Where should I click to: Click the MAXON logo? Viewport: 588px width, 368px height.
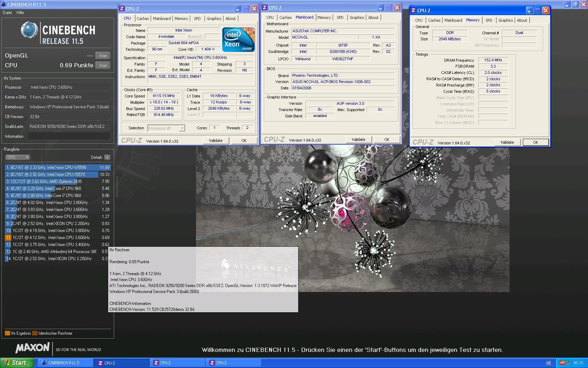33,348
